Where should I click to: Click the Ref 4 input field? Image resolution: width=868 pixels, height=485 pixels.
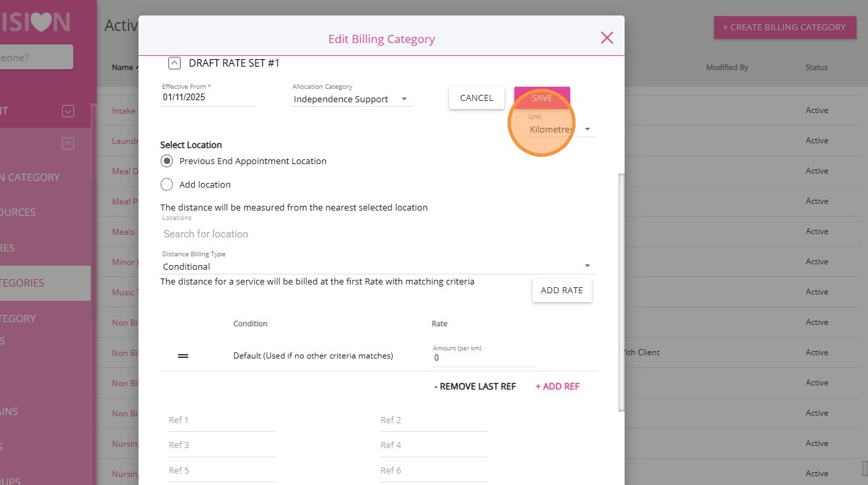point(433,445)
